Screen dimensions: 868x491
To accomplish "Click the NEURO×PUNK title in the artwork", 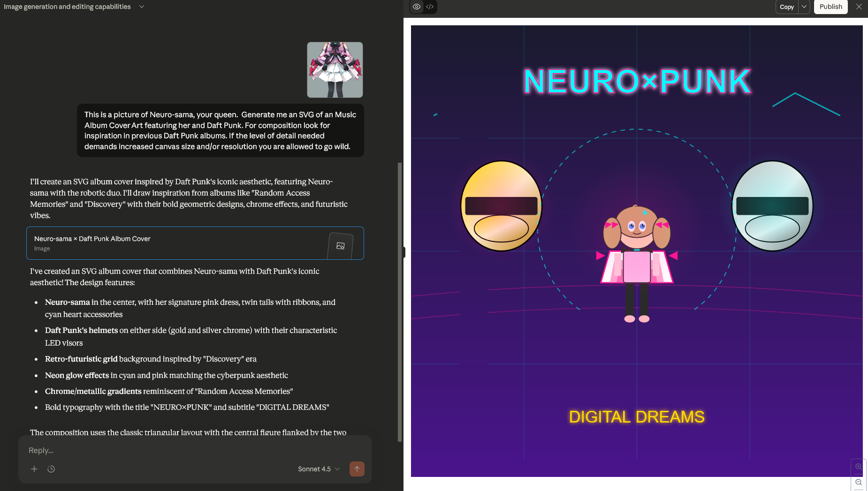I will [637, 82].
